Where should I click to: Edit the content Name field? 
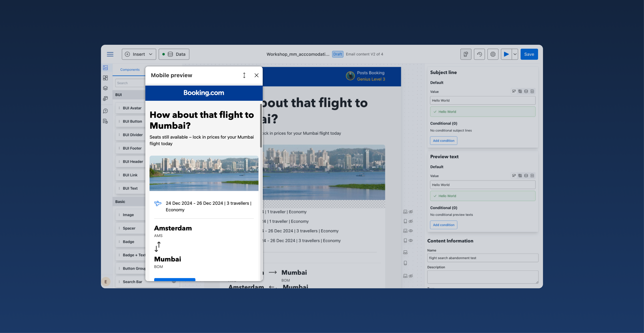pyautogui.click(x=483, y=258)
